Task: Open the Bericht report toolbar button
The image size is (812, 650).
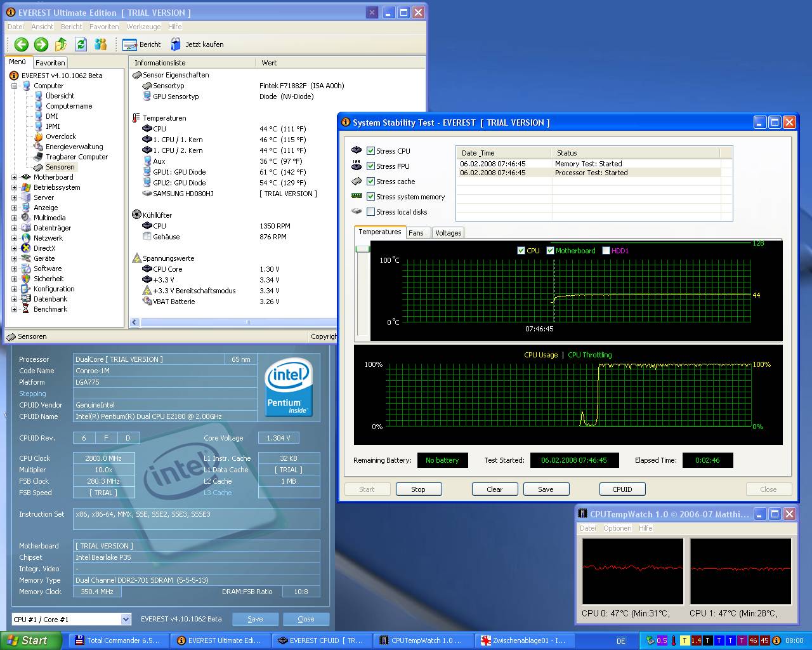Action: coord(142,44)
